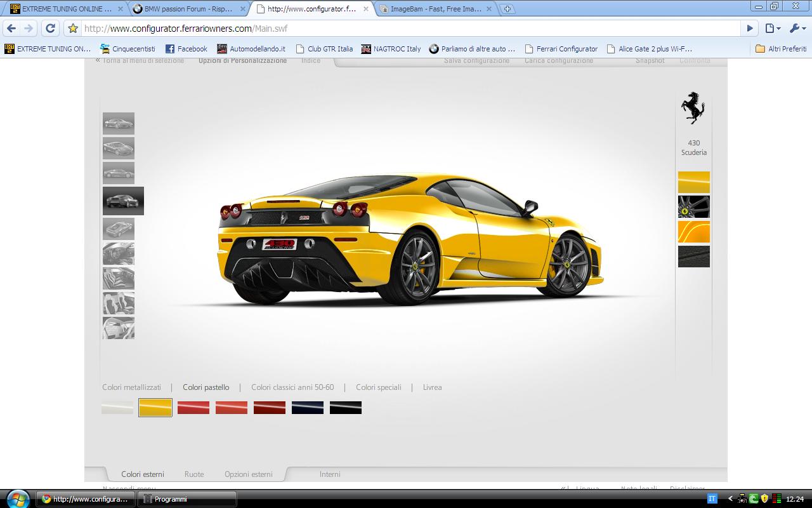Image resolution: width=812 pixels, height=508 pixels.
Task: Open yellow body color summary swatch
Action: (694, 182)
